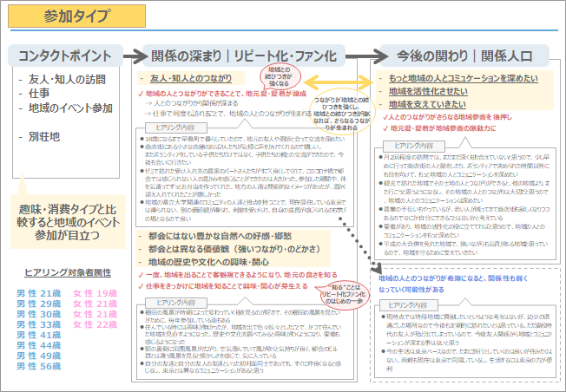Select ヒアリング内容 label inside the dashed box
The width and height of the screenshot is (566, 392).
pyautogui.click(x=409, y=305)
